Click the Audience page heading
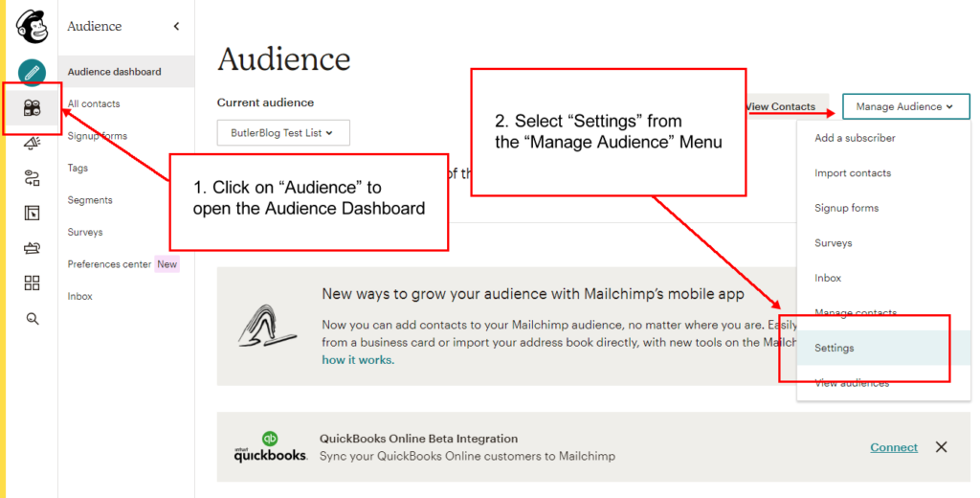Image resolution: width=980 pixels, height=498 pixels. pyautogui.click(x=283, y=59)
